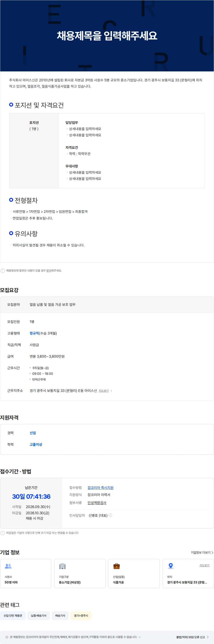Click the 사원수 50명 이하 card

coord(26,573)
